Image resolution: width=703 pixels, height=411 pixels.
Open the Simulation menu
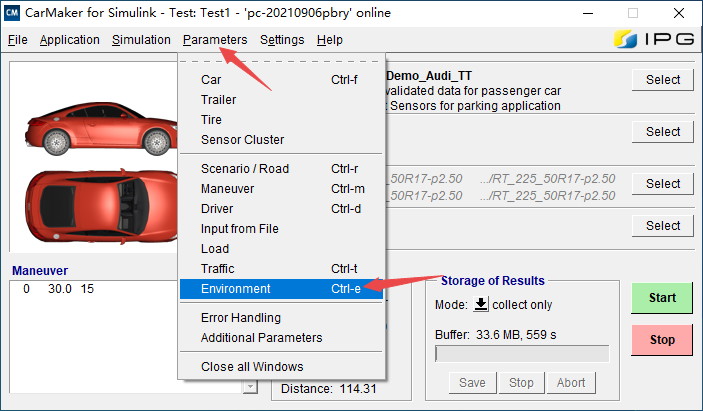[x=141, y=40]
